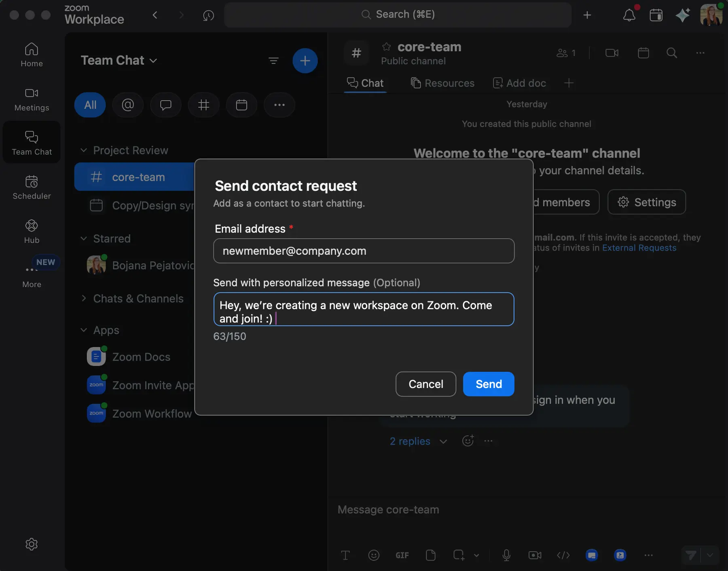The width and height of the screenshot is (728, 571).
Task: Go back with the navigation arrow
Action: click(x=155, y=15)
